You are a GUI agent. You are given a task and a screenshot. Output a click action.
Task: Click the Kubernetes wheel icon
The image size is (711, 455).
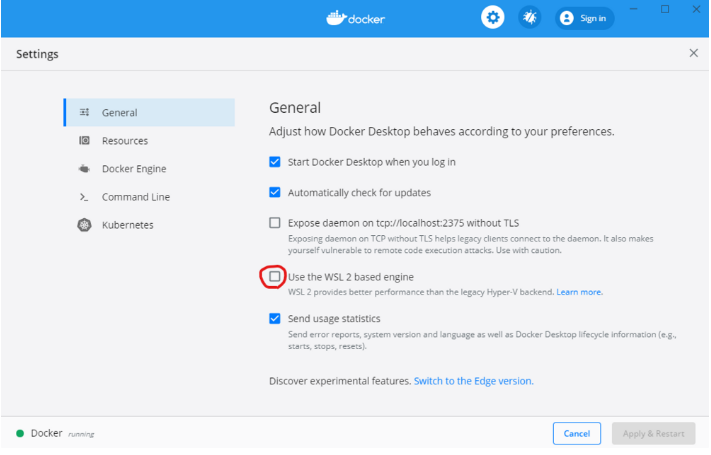click(x=84, y=225)
